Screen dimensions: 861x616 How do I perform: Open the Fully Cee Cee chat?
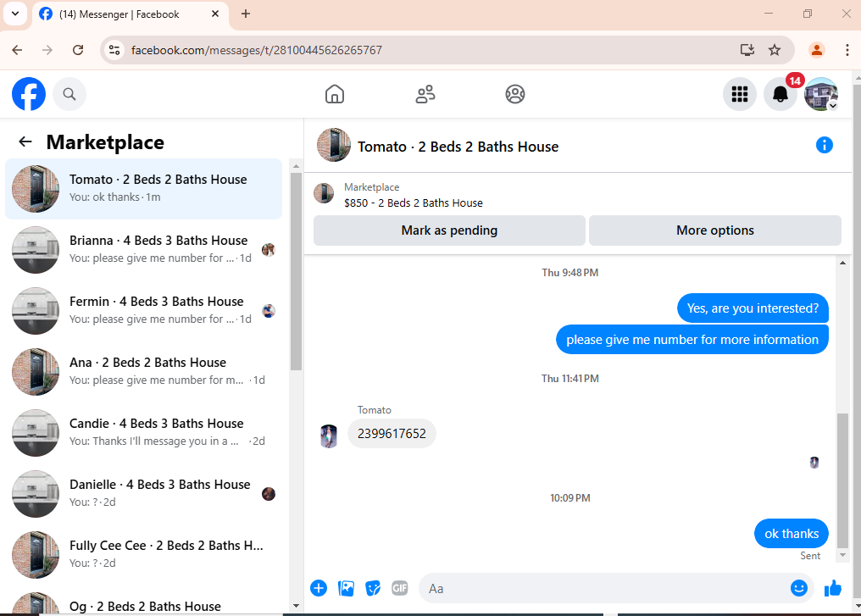[143, 554]
